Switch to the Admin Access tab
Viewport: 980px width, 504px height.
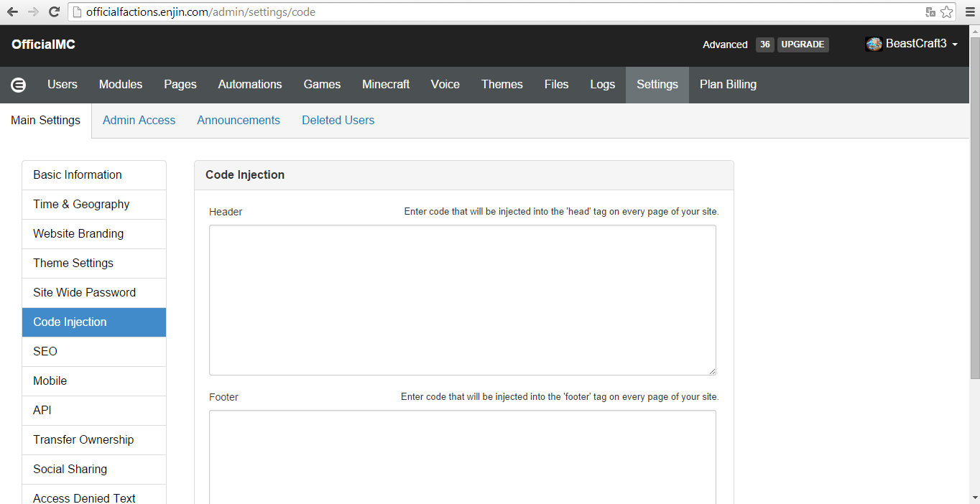coord(139,121)
